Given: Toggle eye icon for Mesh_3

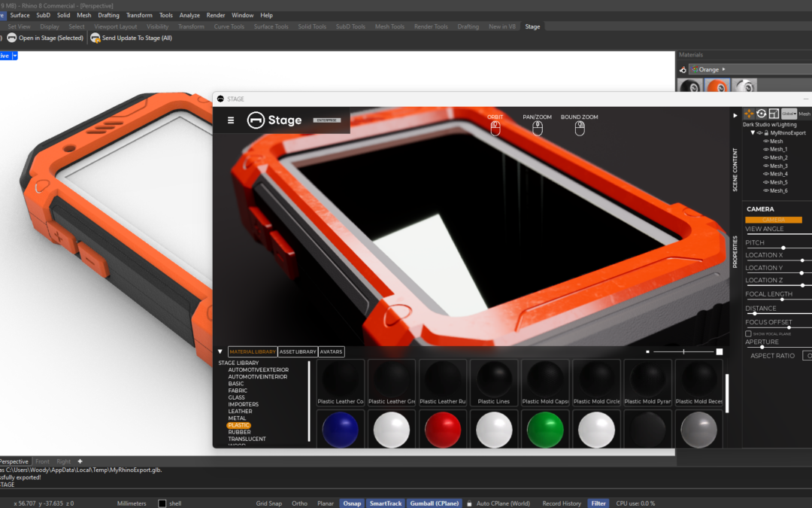Looking at the screenshot, I should 766,166.
